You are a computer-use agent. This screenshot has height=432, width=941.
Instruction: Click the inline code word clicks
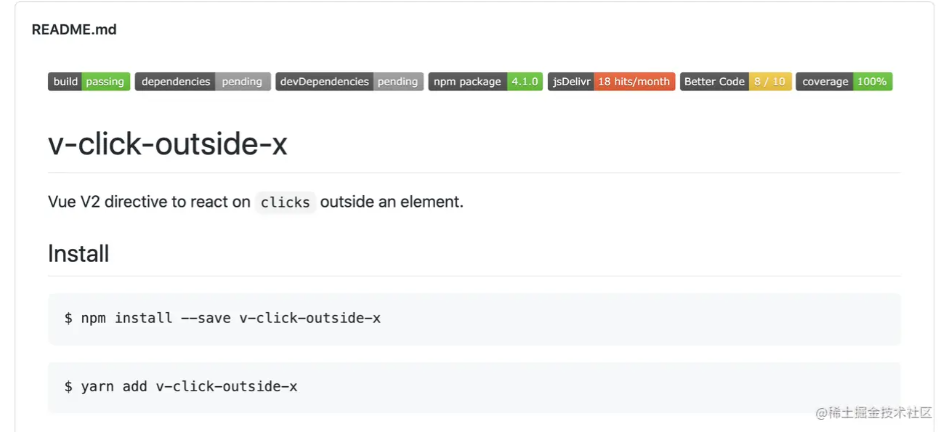(285, 202)
